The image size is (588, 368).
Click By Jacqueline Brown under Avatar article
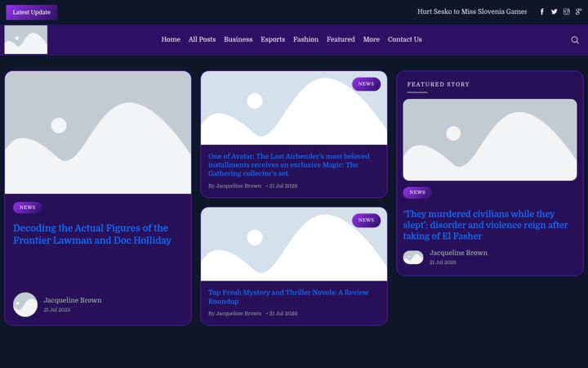coord(234,186)
